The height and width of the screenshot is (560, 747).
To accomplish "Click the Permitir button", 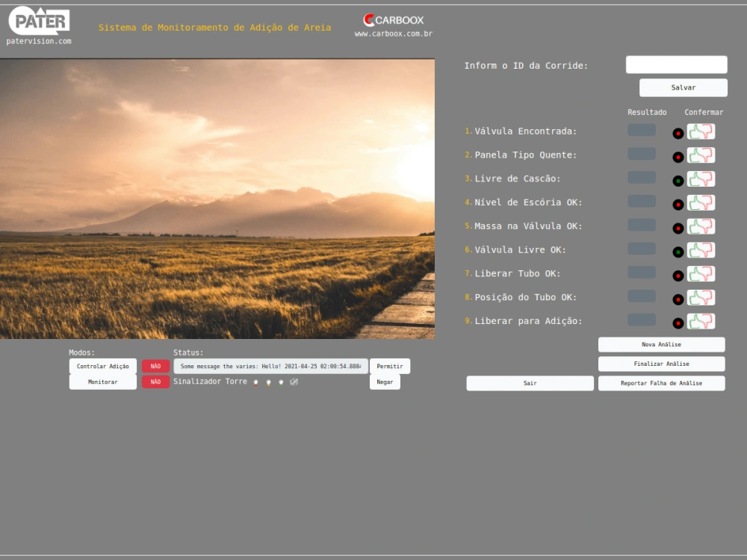I will tap(390, 366).
